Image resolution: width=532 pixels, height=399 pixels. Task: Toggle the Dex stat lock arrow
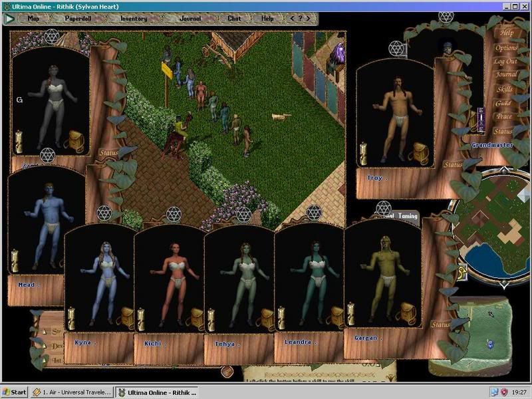click(x=45, y=346)
